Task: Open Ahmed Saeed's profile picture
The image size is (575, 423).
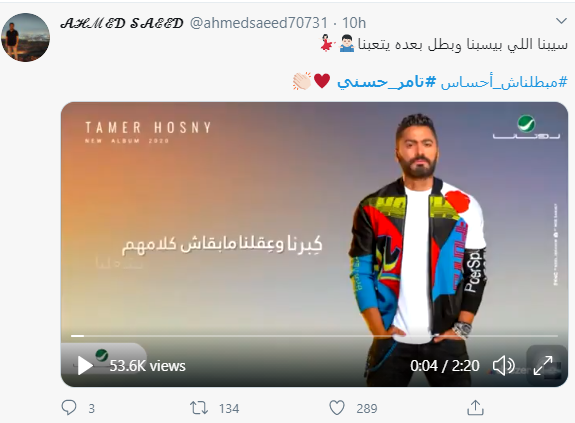Action: point(26,37)
